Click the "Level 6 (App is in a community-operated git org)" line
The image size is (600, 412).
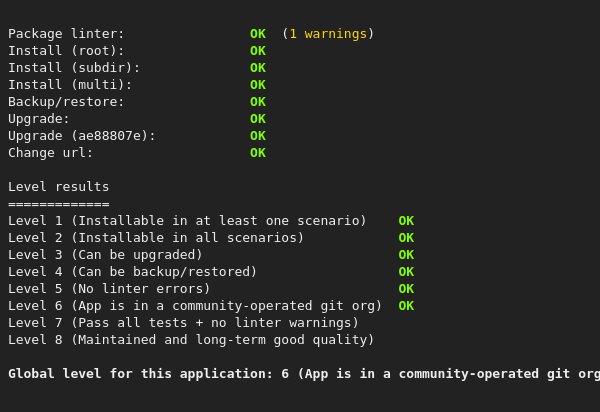pyautogui.click(x=195, y=306)
